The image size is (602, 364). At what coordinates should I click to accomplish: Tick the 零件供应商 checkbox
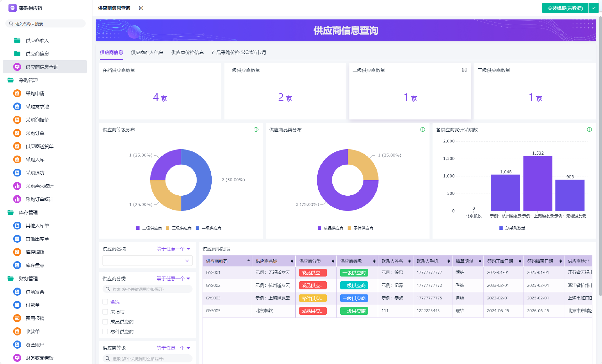click(x=105, y=332)
